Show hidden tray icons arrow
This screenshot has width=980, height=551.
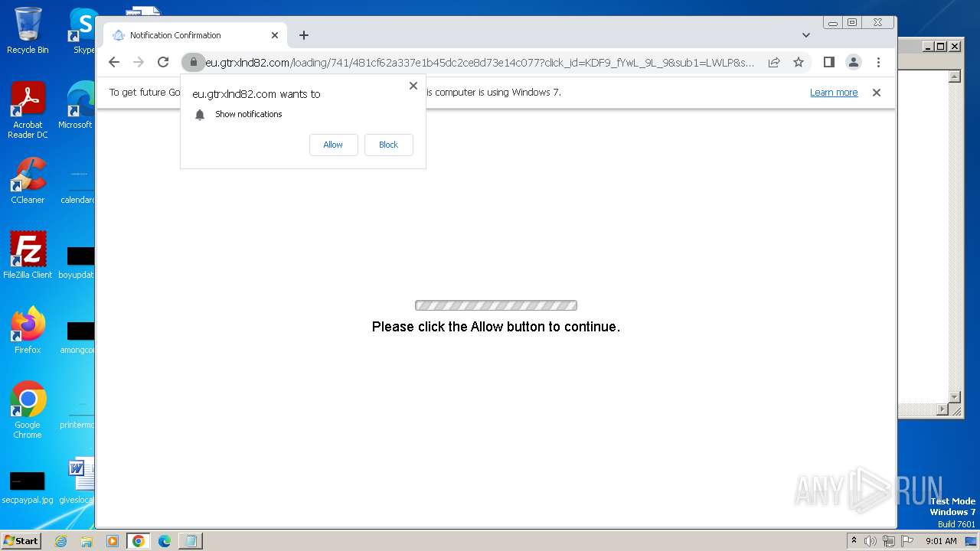[854, 540]
